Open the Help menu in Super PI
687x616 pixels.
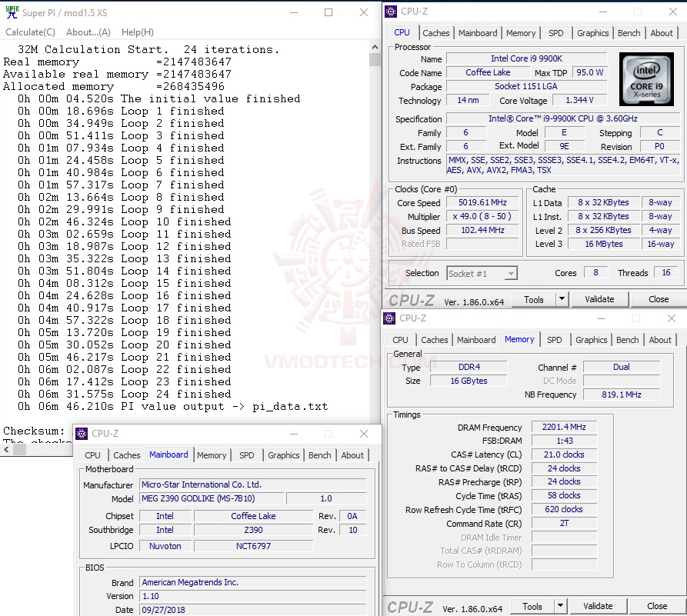(137, 32)
